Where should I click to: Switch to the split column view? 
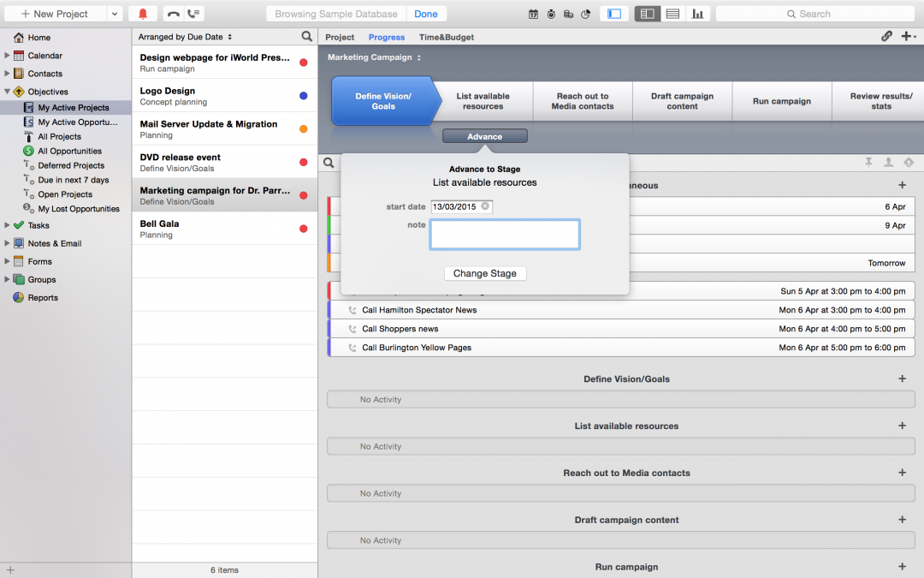point(648,14)
